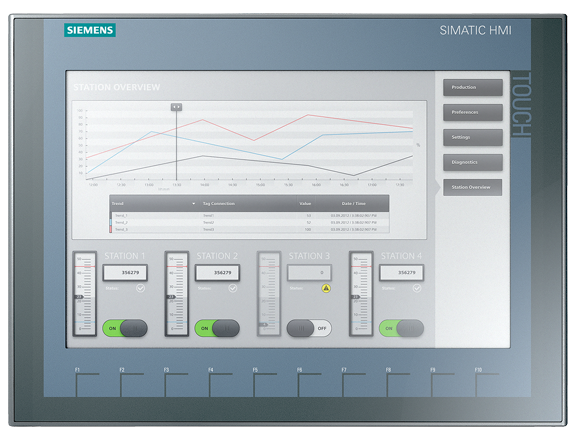The width and height of the screenshot is (579, 441).
Task: Open the Trend column dropdown arrow
Action: pos(193,204)
